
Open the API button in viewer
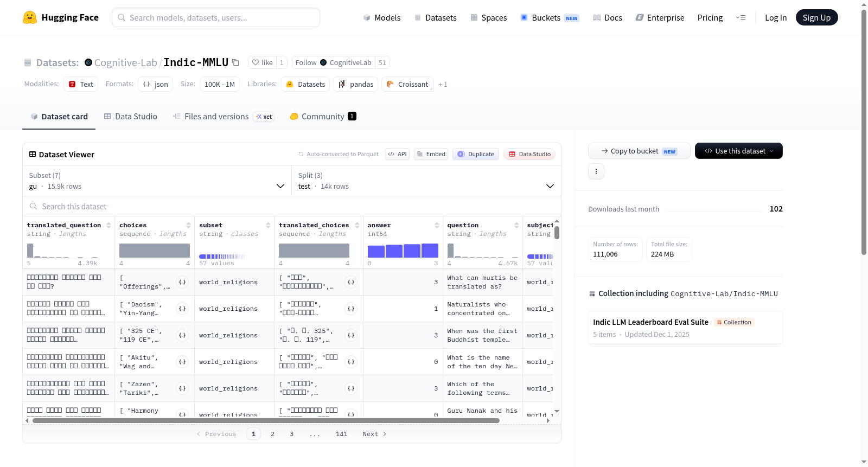(397, 154)
